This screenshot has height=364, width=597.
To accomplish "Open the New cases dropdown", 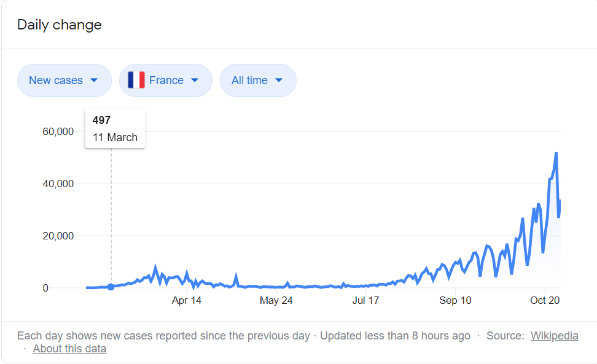I will coord(64,80).
